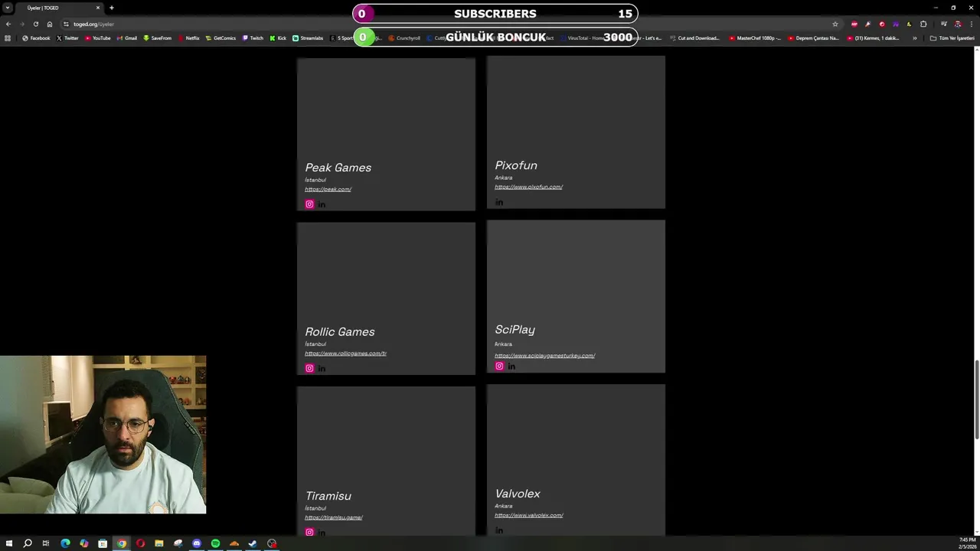The width and height of the screenshot is (980, 551).
Task: Open Streamlabs bookmark
Action: click(x=308, y=38)
